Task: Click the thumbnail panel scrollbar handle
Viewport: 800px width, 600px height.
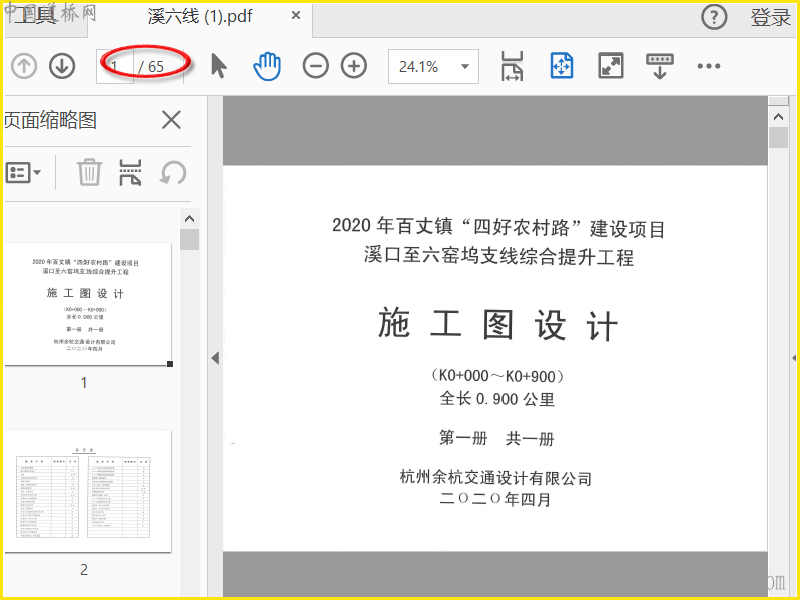Action: point(189,239)
